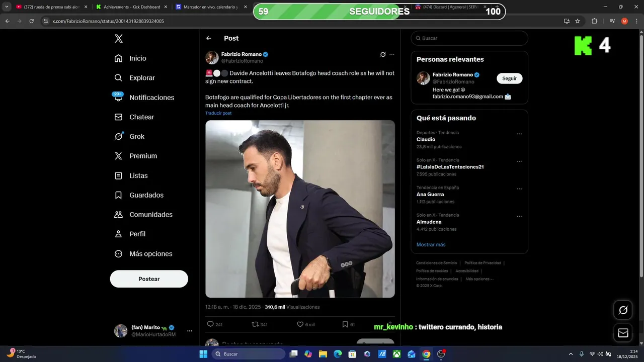
Task: Open Chrome extensions puzzle icon
Action: (x=595, y=21)
